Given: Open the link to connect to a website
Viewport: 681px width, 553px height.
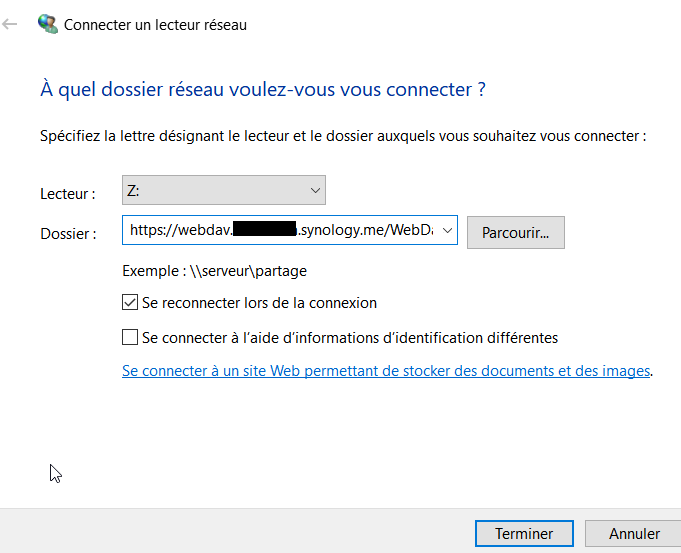Looking at the screenshot, I should [x=386, y=371].
